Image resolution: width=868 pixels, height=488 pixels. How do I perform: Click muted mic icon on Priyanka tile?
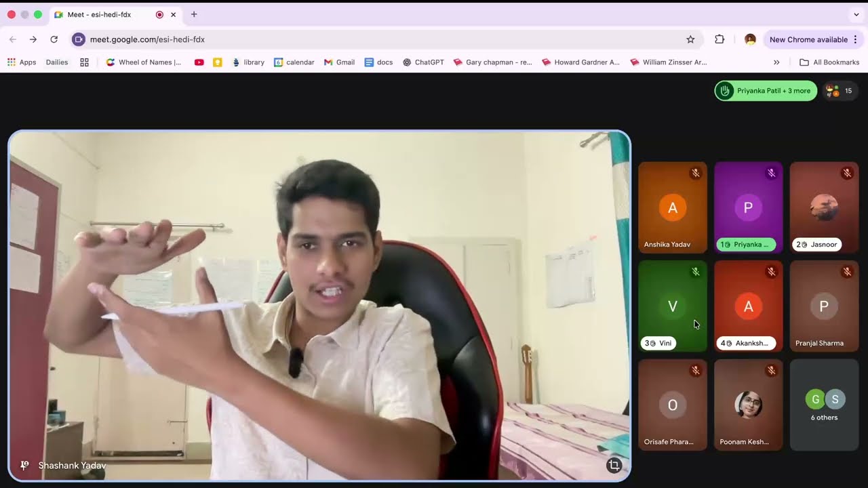(x=772, y=174)
